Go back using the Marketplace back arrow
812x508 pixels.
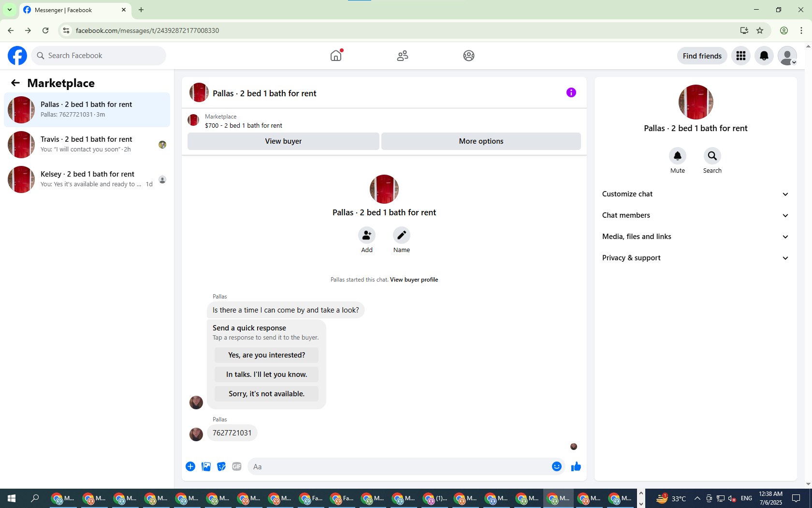[15, 83]
